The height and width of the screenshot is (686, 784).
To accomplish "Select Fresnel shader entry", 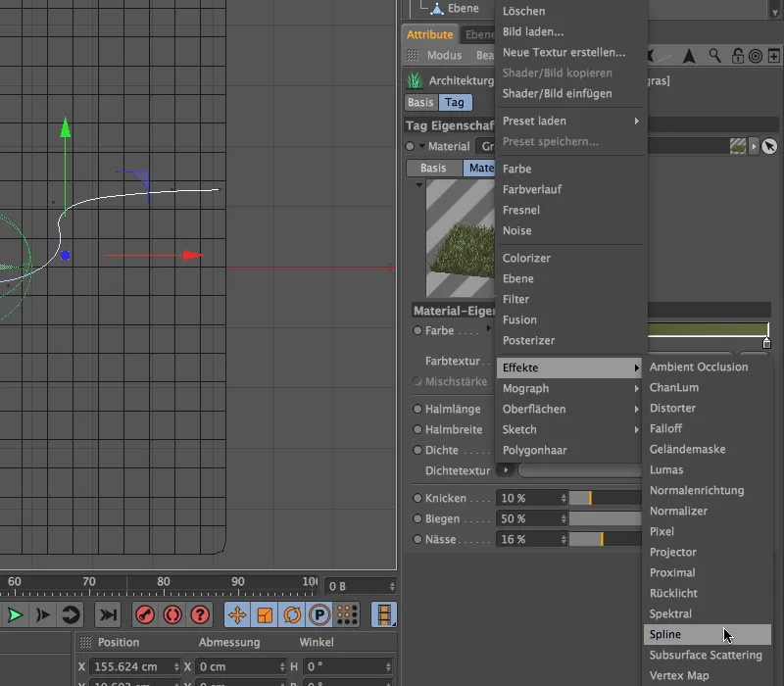I will tap(570, 210).
